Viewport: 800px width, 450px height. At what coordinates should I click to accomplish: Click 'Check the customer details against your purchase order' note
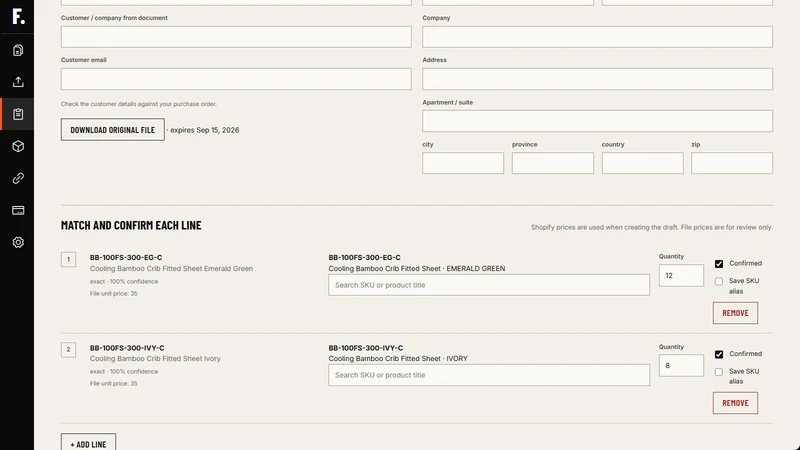tap(139, 104)
